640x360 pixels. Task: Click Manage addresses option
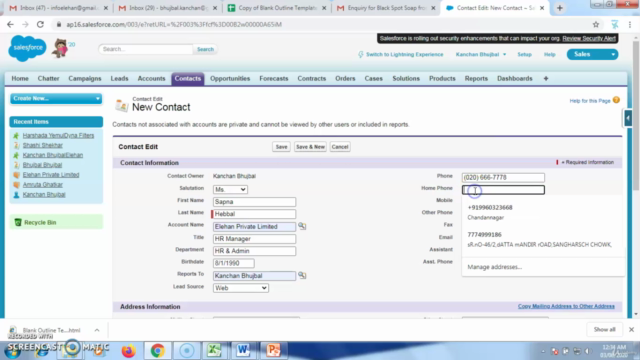(x=495, y=267)
